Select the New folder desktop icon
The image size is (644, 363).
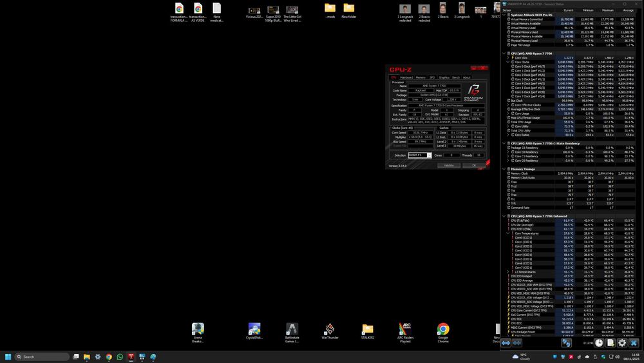tap(348, 11)
